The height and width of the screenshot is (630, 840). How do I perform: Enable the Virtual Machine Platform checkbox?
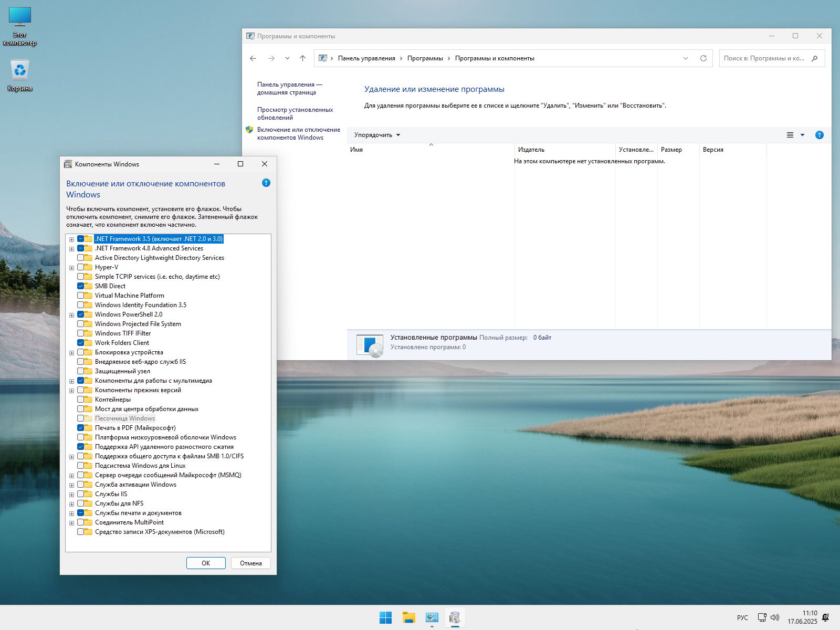[x=81, y=296]
